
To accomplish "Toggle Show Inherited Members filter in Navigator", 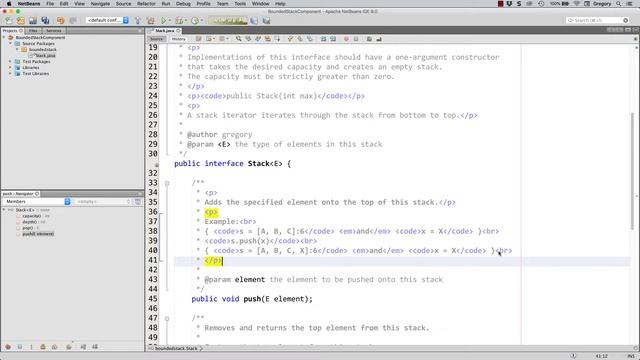I will tap(8, 347).
